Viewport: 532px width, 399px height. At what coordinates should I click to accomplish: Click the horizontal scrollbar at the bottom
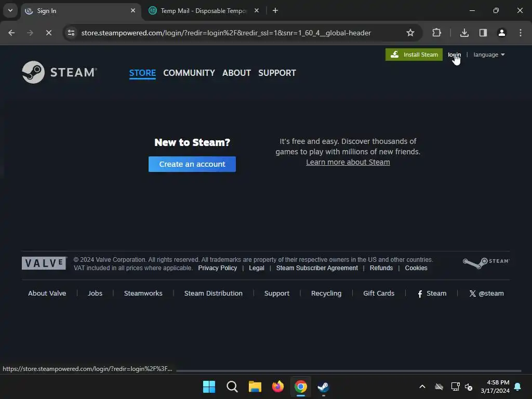pos(349,371)
